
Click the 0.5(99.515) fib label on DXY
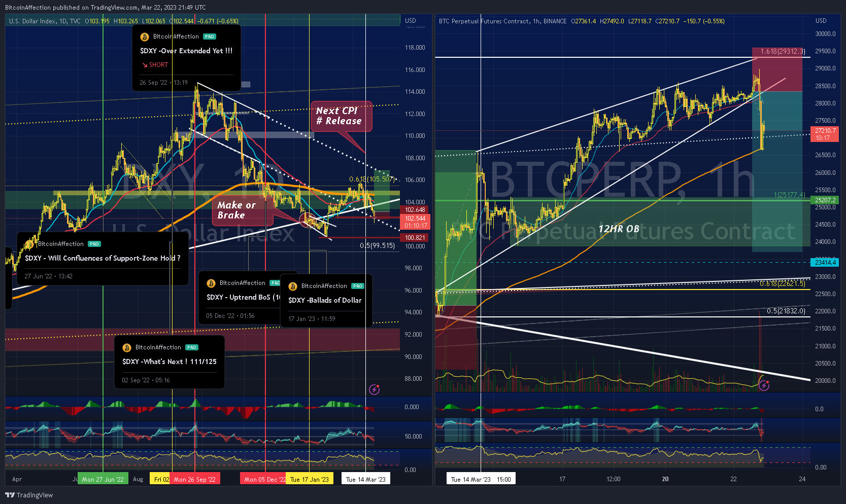[377, 245]
